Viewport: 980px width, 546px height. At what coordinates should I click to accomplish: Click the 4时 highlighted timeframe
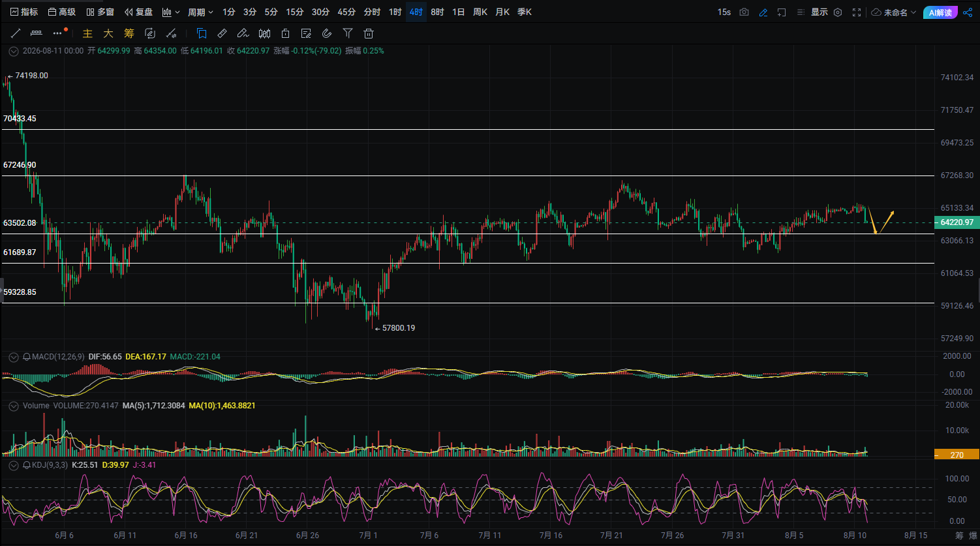point(416,12)
